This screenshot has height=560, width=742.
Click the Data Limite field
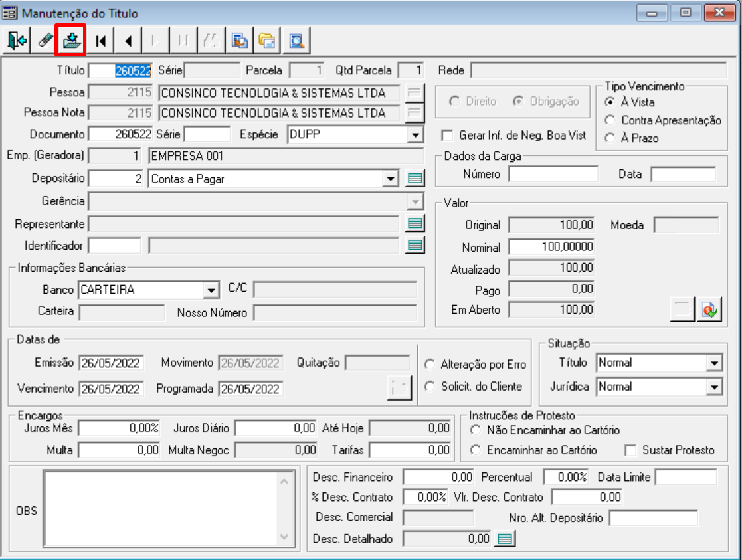click(x=686, y=477)
